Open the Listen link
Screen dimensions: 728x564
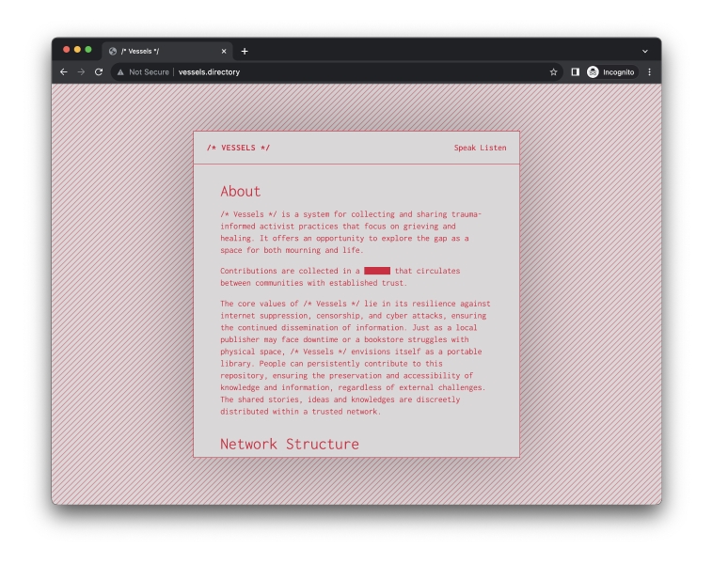tap(493, 148)
